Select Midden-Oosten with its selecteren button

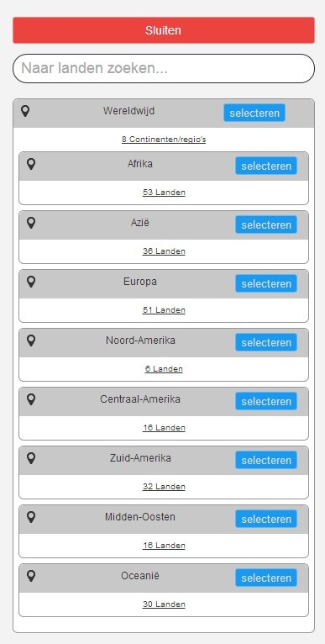[266, 519]
